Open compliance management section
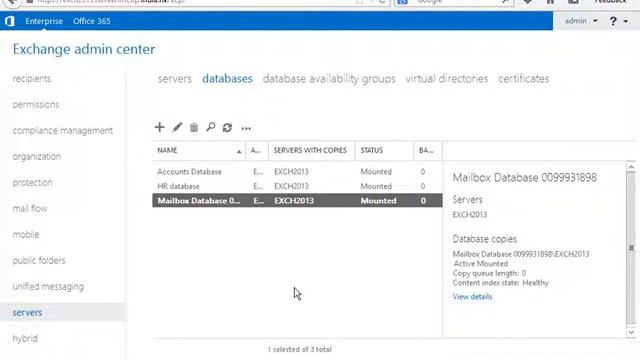 [62, 131]
